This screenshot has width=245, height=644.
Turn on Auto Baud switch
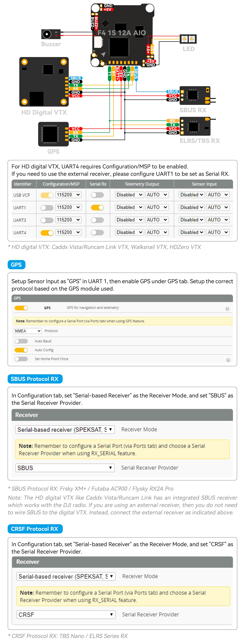pyautogui.click(x=21, y=341)
